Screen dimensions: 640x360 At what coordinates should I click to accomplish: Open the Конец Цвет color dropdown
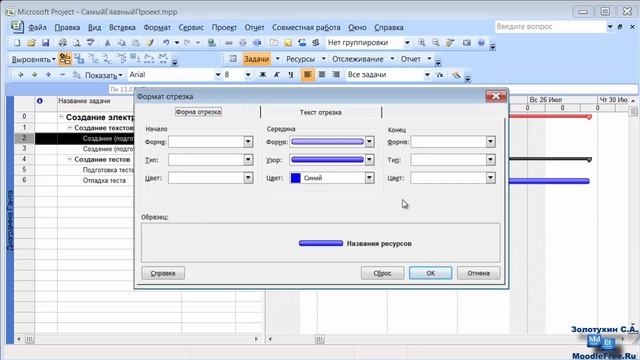pos(491,178)
